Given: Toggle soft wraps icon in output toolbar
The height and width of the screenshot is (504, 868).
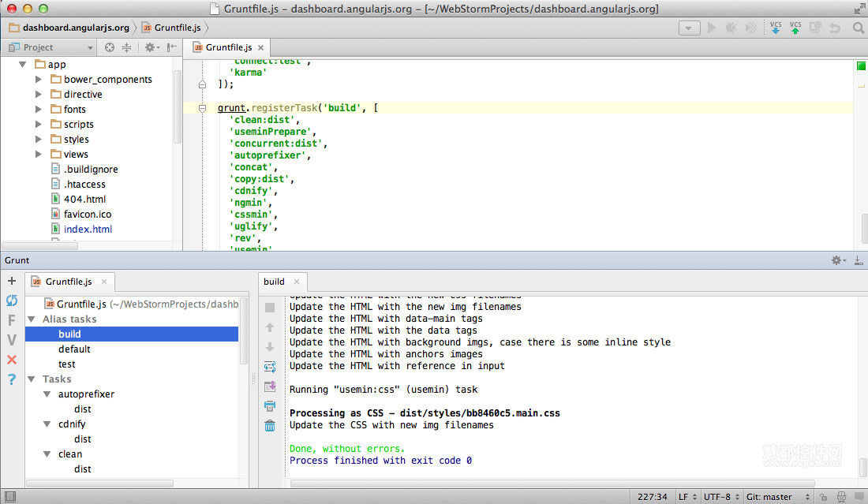Looking at the screenshot, I should (x=270, y=367).
